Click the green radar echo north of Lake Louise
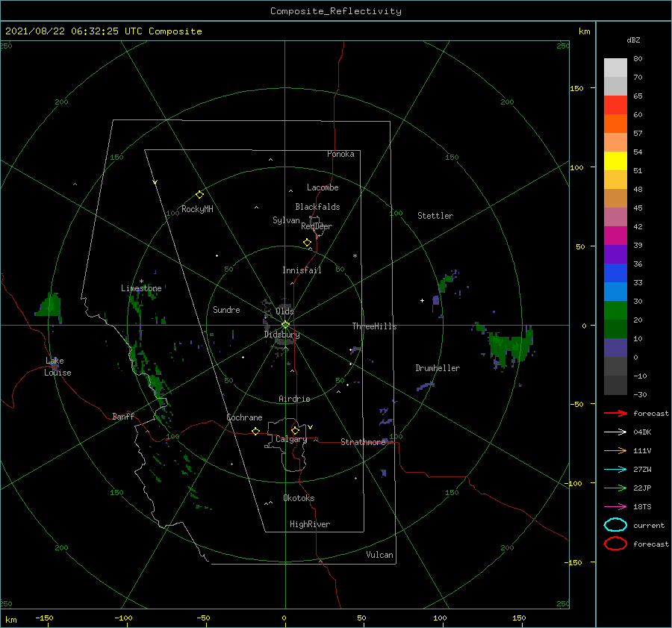This screenshot has height=628, width=672. point(49,305)
